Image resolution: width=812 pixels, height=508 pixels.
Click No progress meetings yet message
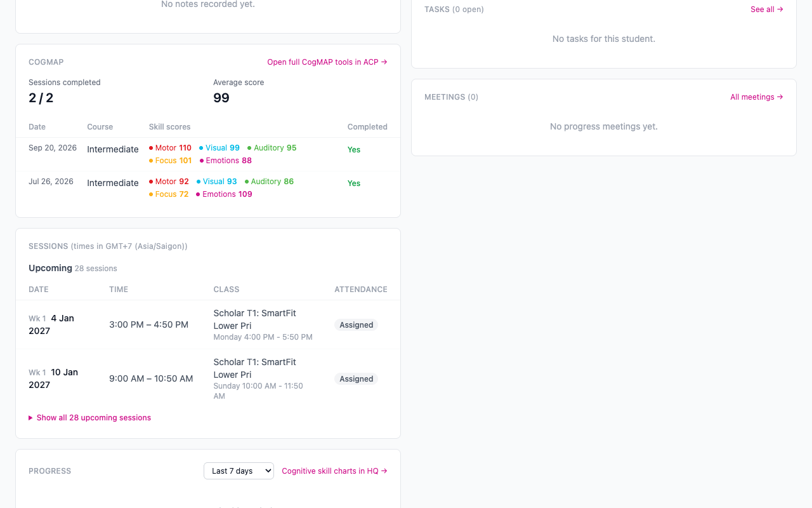pos(604,126)
